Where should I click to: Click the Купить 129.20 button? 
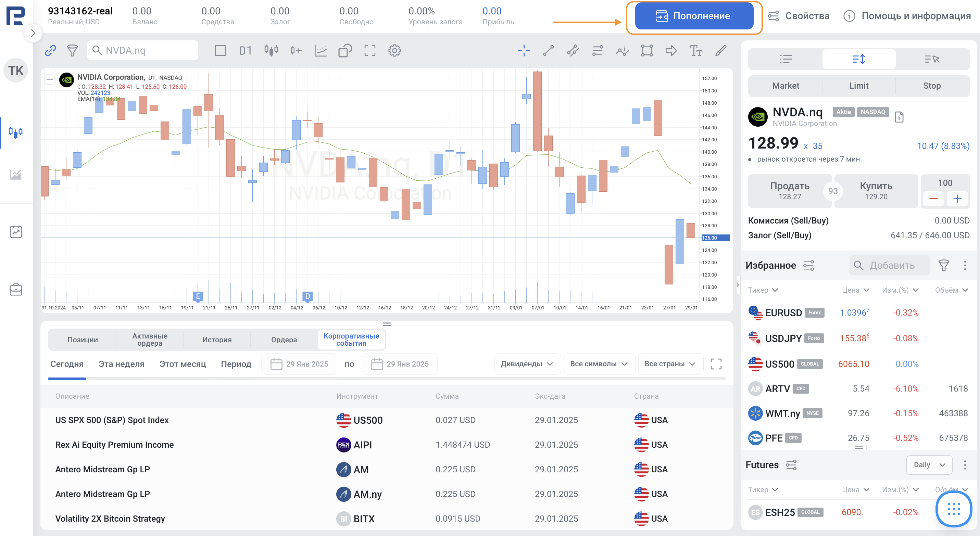click(876, 191)
